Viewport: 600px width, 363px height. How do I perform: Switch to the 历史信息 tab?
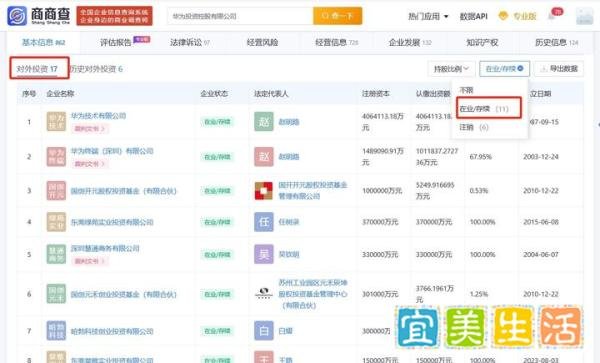tap(556, 42)
